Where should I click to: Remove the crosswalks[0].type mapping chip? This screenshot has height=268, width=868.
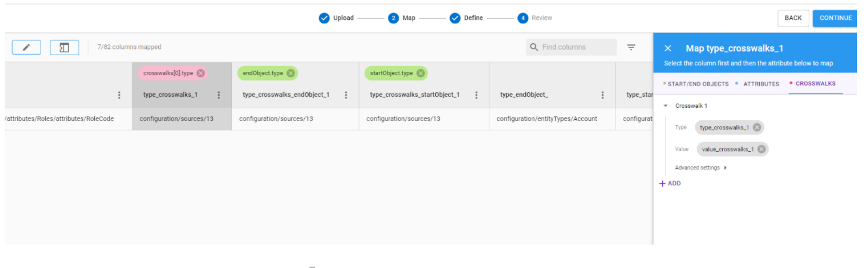click(x=201, y=73)
